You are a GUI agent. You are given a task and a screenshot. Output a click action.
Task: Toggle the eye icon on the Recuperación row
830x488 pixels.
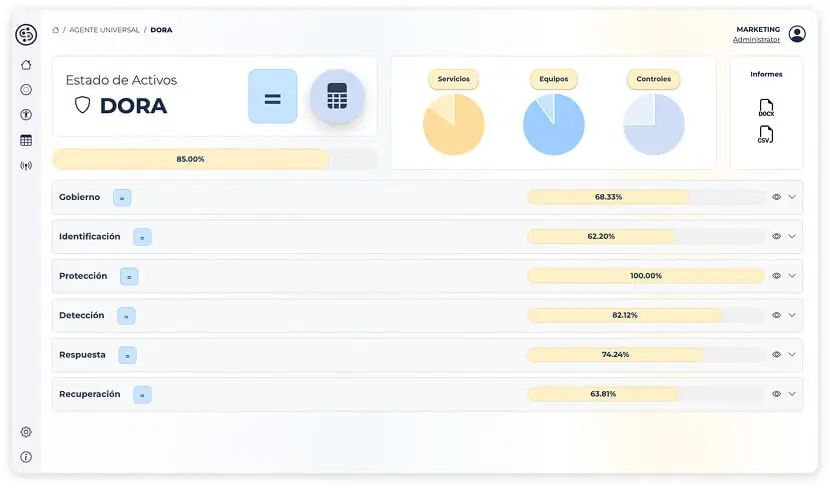776,394
